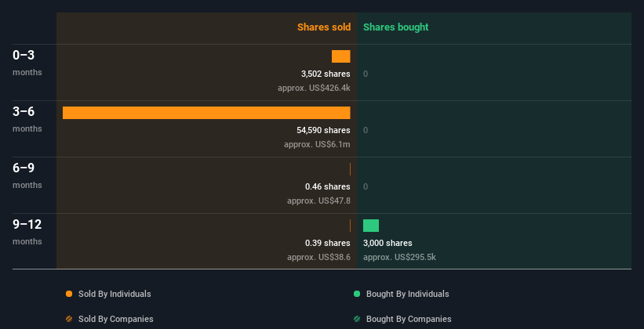The height and width of the screenshot is (329, 644).
Task: Click the '3,000 shares' bought value
Action: [x=387, y=243]
